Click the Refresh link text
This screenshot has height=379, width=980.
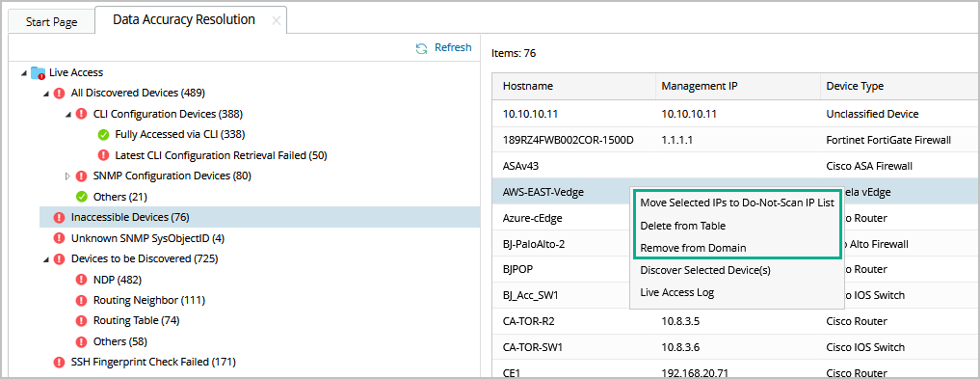pyautogui.click(x=453, y=47)
